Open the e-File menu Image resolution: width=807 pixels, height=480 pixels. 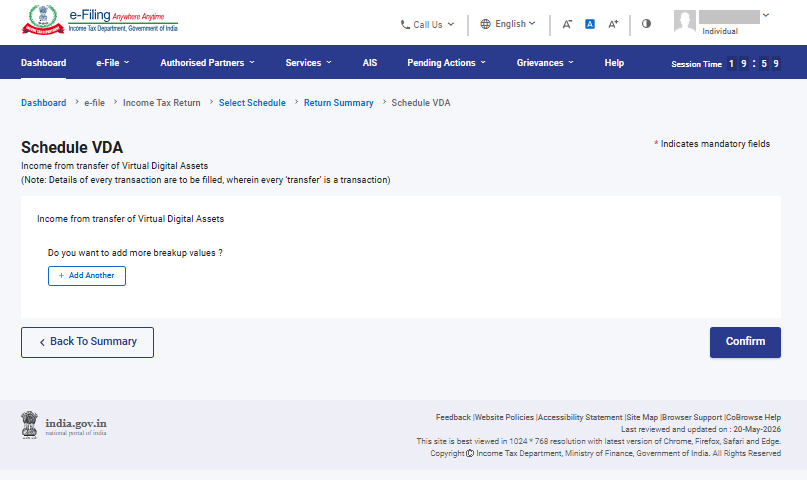(112, 63)
